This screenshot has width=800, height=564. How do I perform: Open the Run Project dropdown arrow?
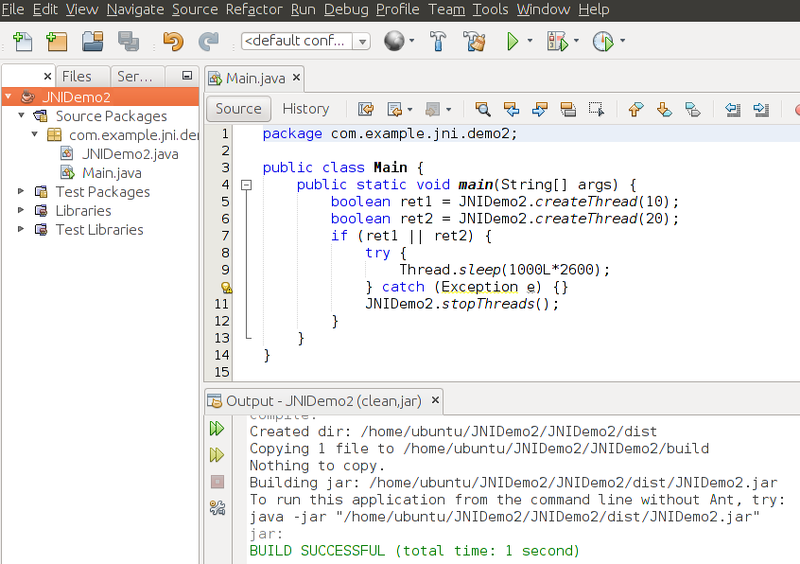tap(530, 41)
